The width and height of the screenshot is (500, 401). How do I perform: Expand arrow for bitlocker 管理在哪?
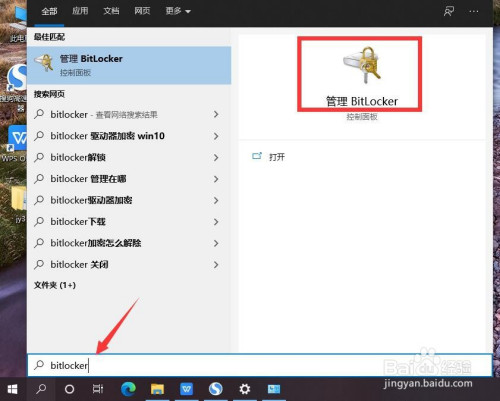[x=216, y=179]
